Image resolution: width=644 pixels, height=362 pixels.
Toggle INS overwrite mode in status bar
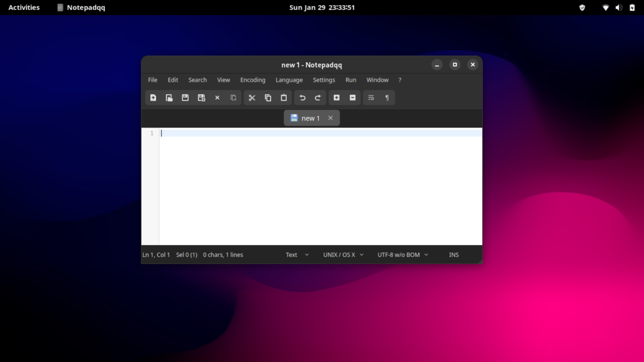(453, 255)
